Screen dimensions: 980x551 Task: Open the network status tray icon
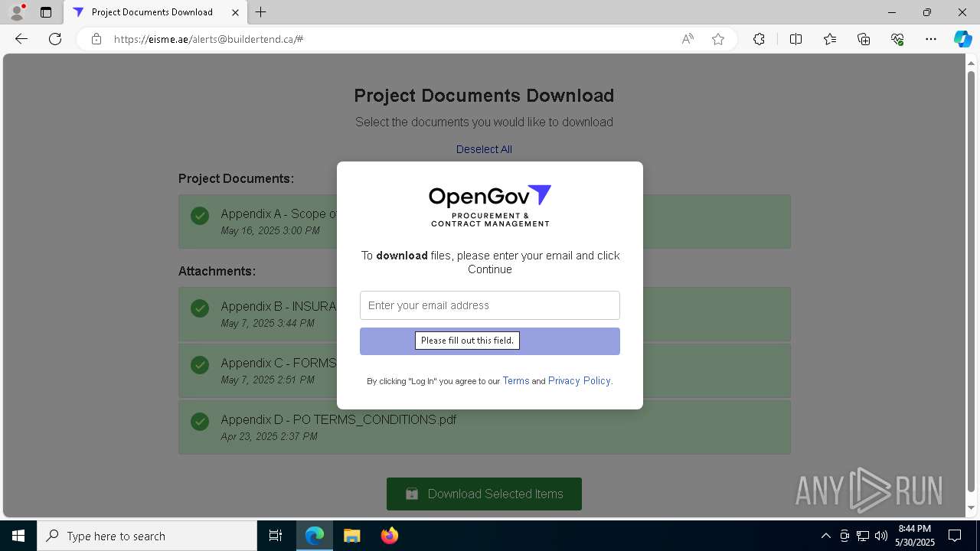click(x=863, y=536)
